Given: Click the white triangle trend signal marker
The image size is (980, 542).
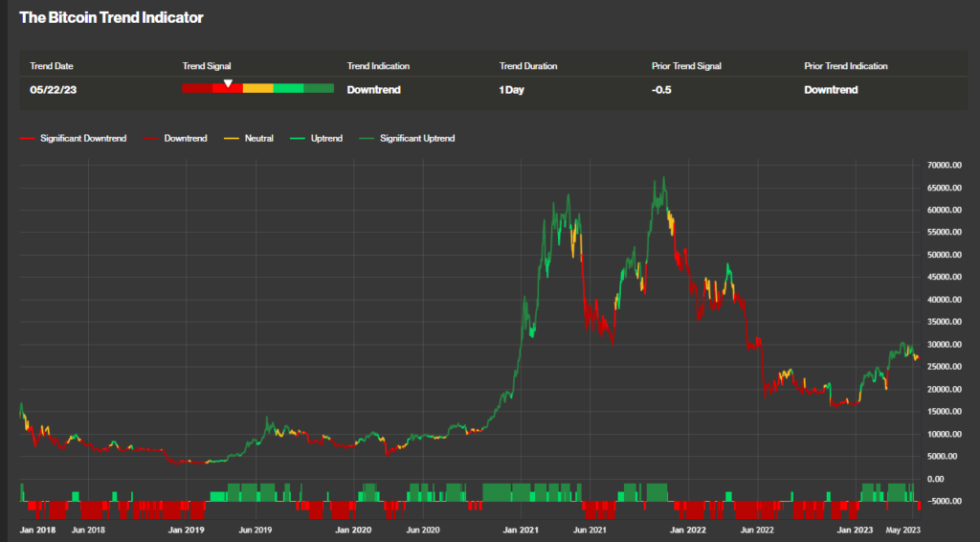Looking at the screenshot, I should [228, 83].
